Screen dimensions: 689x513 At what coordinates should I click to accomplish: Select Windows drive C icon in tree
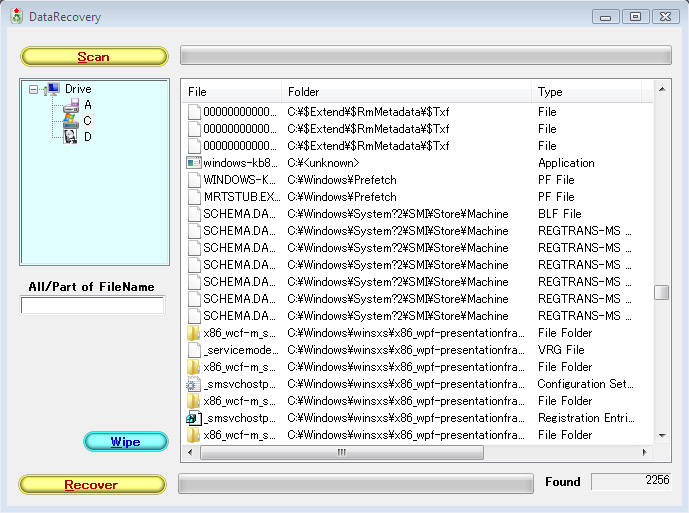[71, 120]
